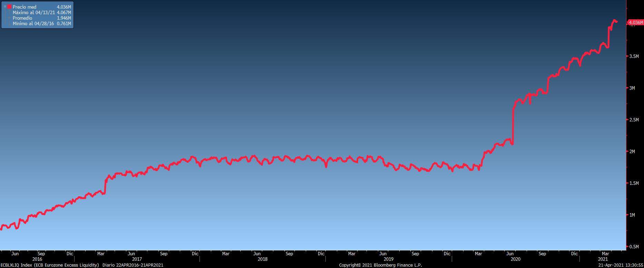Click the 0.761M minimum value in the legend
This screenshot has width=644, height=268.
[x=64, y=23]
